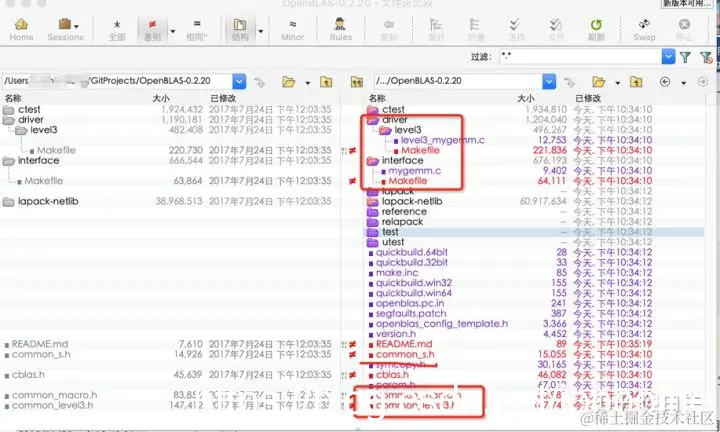Sort left pane by 名称 column
Image resolution: width=720 pixels, height=432 pixels.
[13, 98]
